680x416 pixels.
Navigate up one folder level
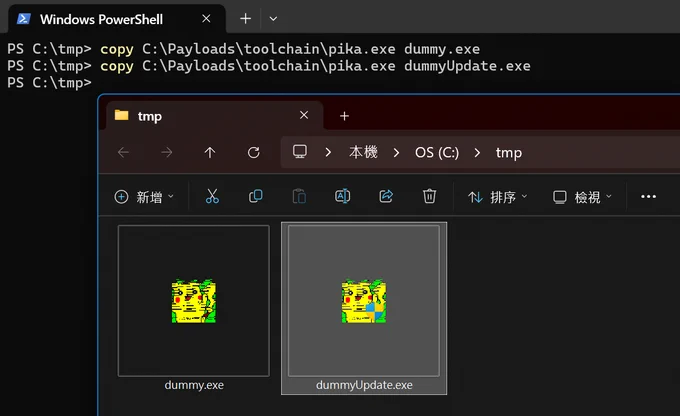click(210, 152)
